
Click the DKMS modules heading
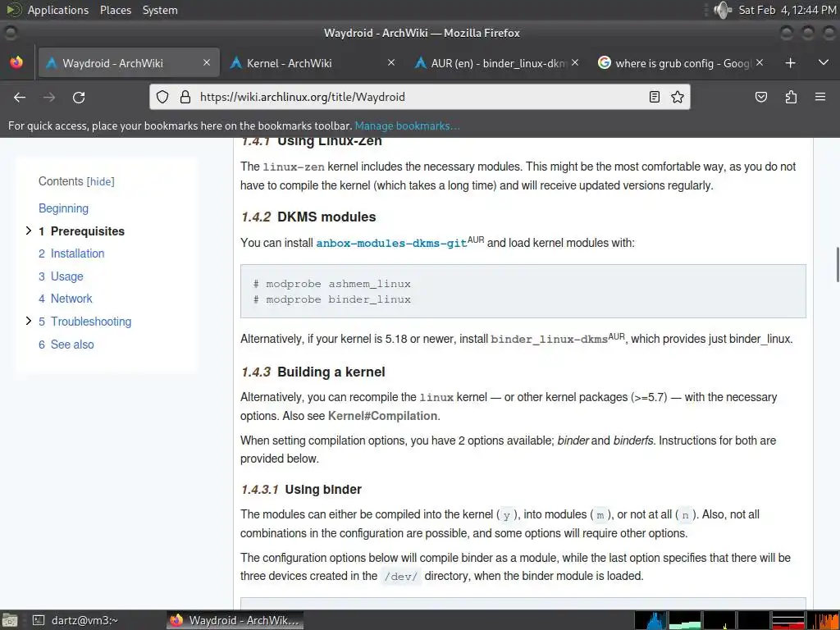326,217
